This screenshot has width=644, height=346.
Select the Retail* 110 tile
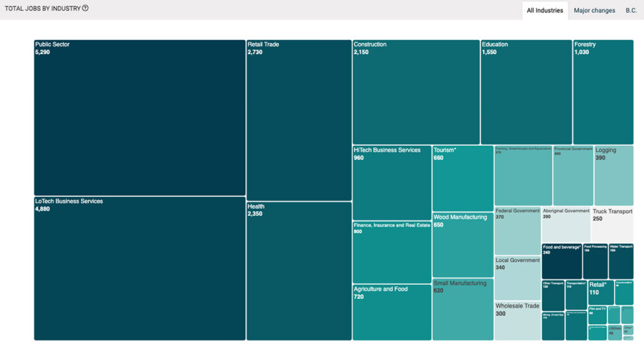point(601,292)
